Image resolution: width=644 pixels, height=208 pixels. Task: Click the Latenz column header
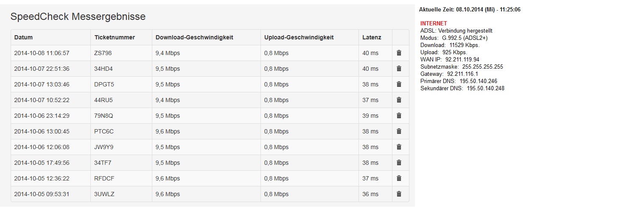click(x=372, y=37)
